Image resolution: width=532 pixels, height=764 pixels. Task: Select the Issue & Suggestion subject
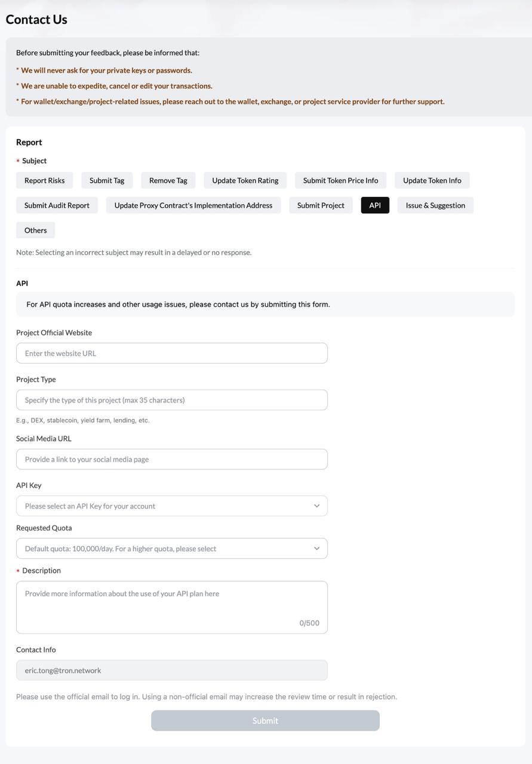[x=435, y=205]
